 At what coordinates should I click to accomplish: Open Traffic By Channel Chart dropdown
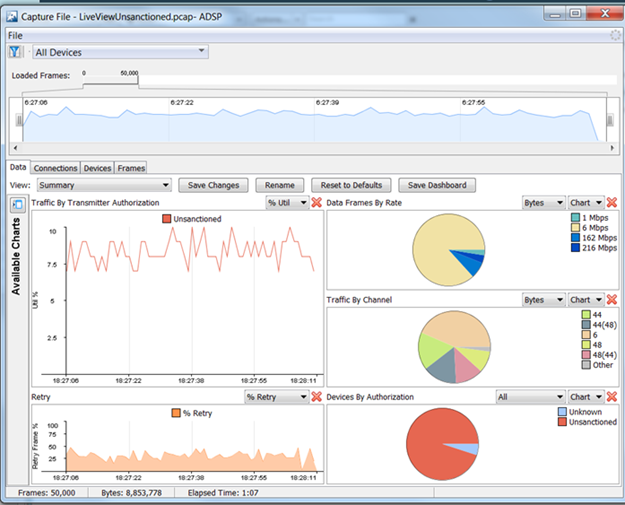tap(586, 300)
